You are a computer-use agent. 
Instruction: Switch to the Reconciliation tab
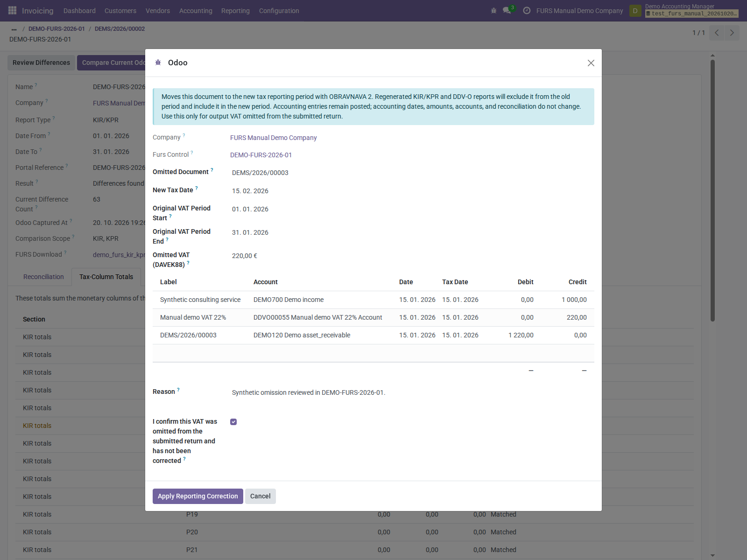43,277
